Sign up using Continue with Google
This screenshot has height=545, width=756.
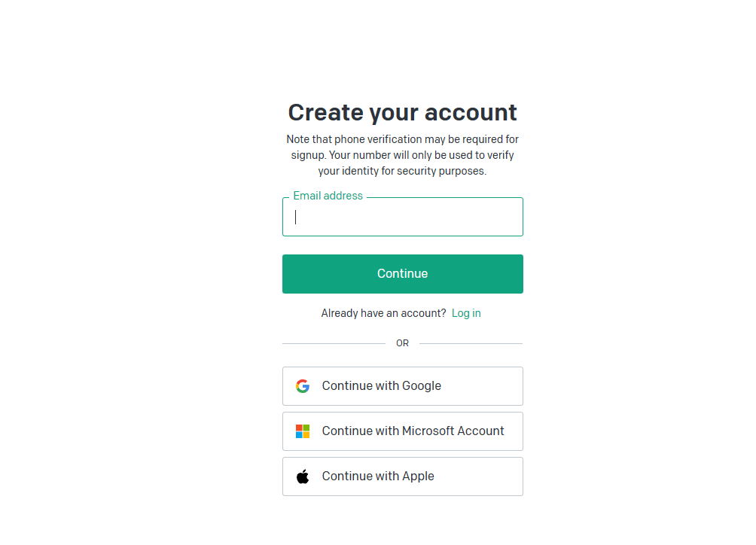click(x=402, y=386)
